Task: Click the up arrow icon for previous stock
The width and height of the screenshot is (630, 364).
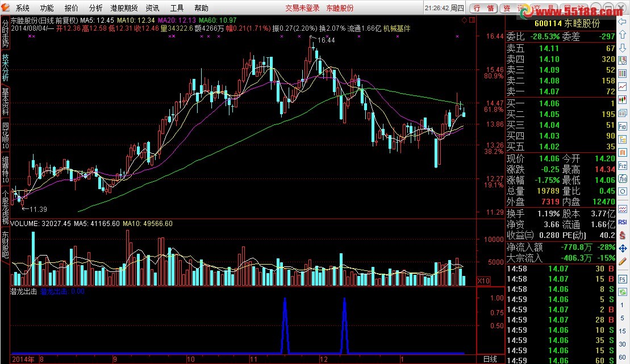Action: click(623, 35)
